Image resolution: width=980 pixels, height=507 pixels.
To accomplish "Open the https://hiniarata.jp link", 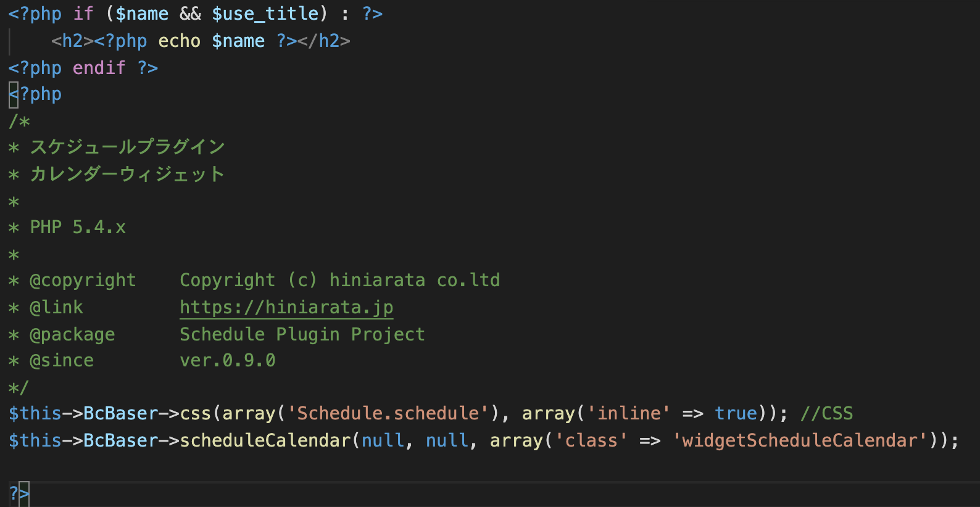I will click(286, 307).
